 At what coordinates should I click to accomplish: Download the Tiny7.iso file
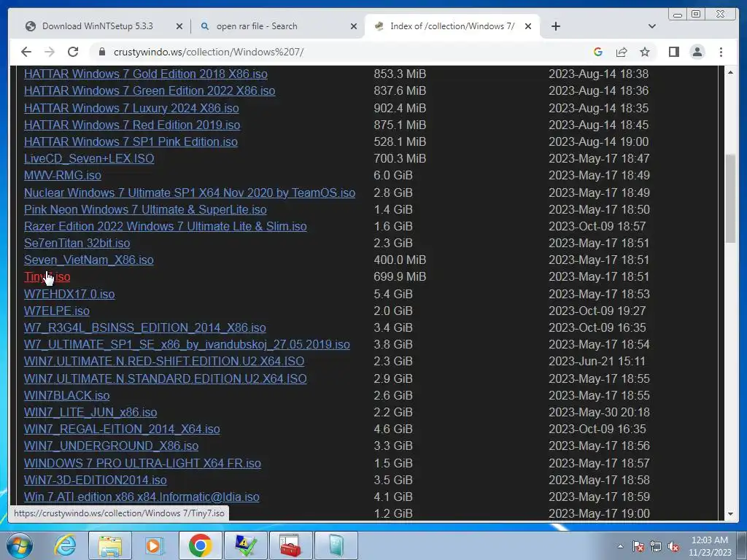coord(47,276)
